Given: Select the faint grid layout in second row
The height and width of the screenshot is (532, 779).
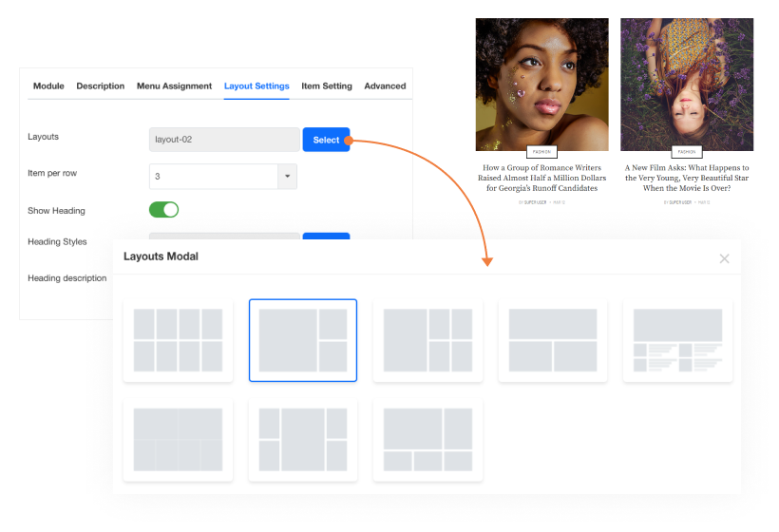Looking at the screenshot, I should (178, 440).
